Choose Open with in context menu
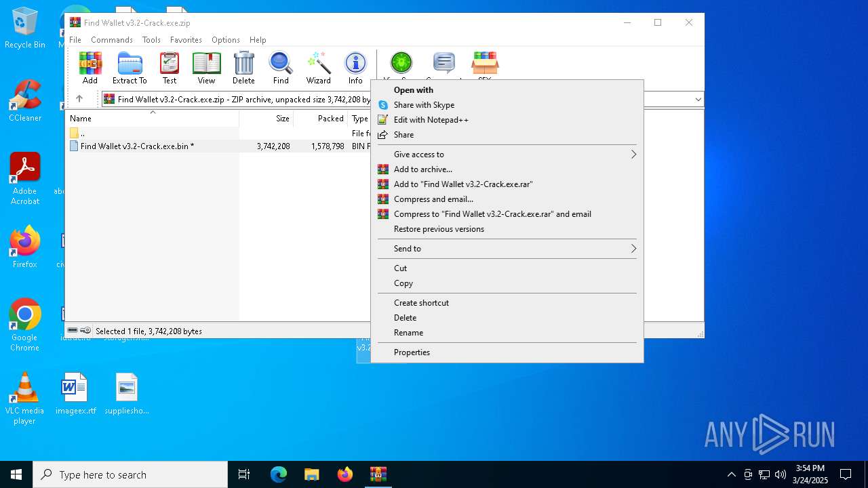The width and height of the screenshot is (868, 488). [x=507, y=90]
